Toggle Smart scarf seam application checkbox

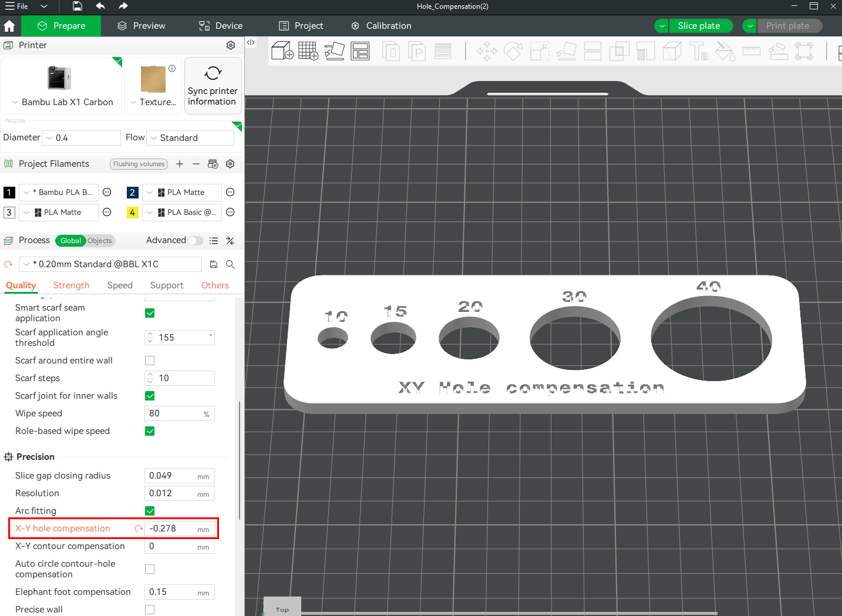coord(150,313)
